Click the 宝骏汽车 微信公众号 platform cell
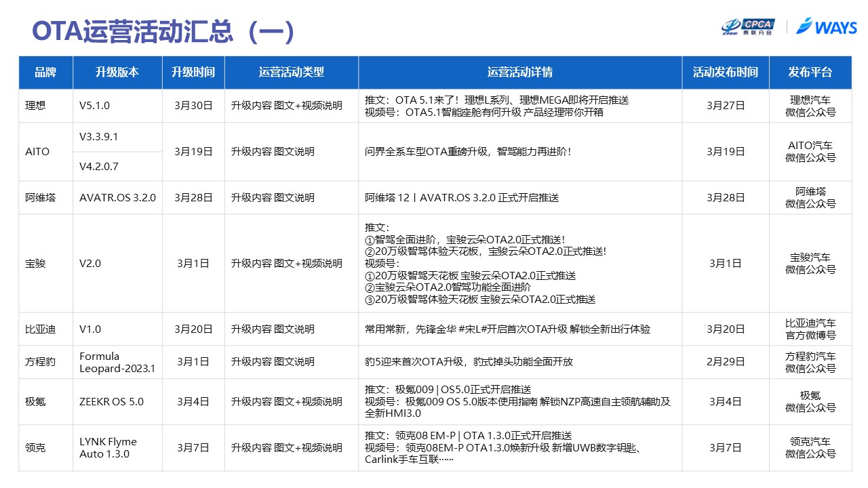The image size is (868, 488). (x=810, y=264)
